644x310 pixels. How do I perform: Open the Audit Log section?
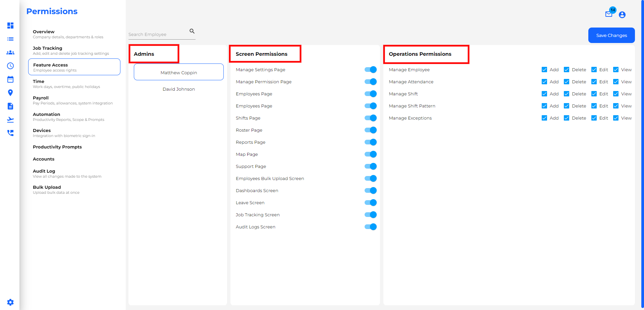click(x=44, y=171)
